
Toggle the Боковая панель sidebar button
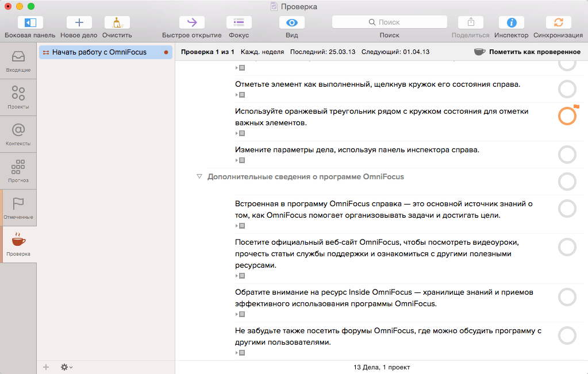click(x=30, y=22)
